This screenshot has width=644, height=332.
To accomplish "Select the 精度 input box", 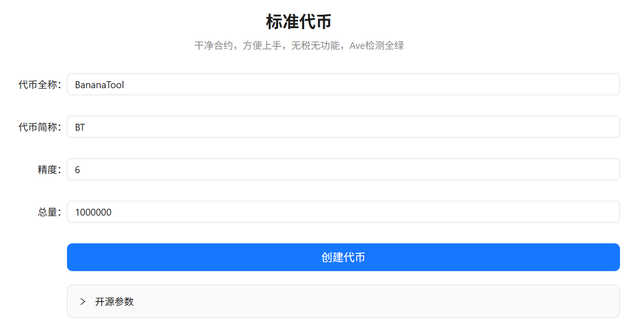I will click(343, 169).
